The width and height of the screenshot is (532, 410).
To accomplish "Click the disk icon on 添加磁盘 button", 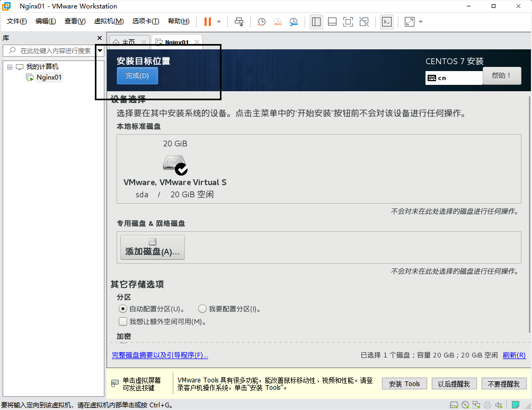I will pyautogui.click(x=153, y=241).
